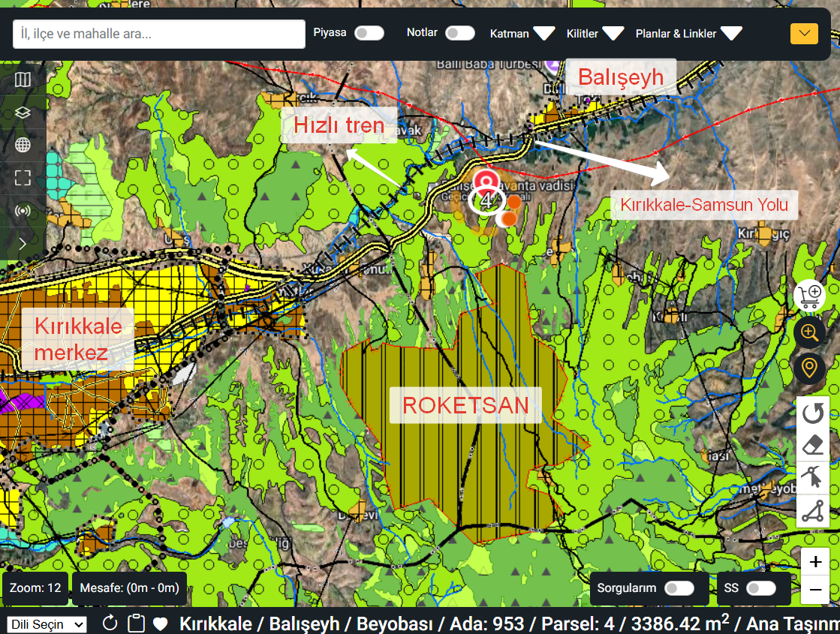Toggle the Sorgularım switch
This screenshot has height=634, width=840.
(x=679, y=588)
